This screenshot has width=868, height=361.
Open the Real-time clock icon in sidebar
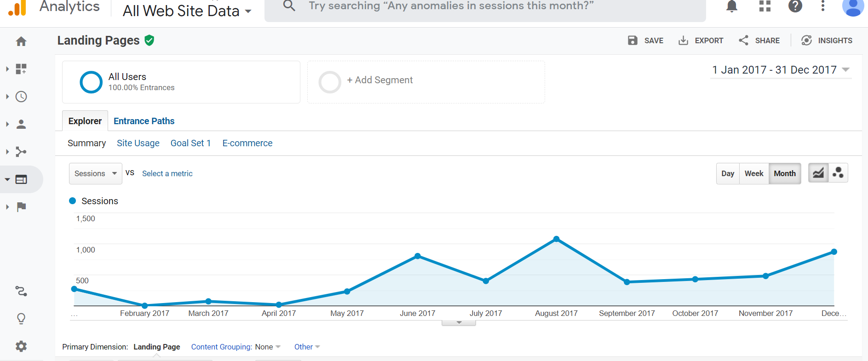pos(21,97)
